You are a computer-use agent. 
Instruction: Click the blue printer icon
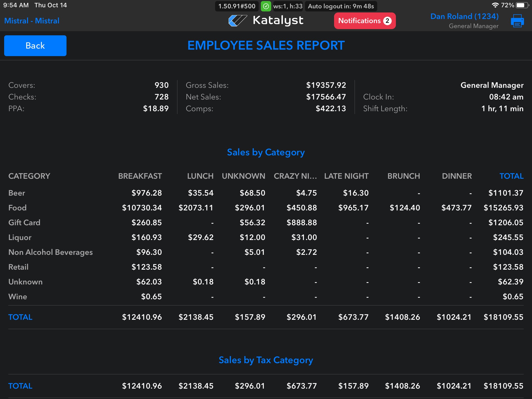click(517, 21)
